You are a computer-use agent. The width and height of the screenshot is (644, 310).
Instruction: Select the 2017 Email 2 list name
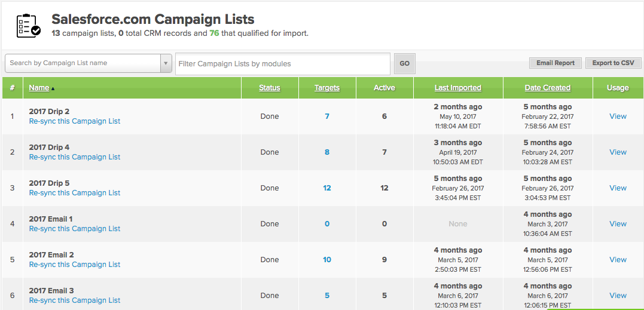click(51, 254)
